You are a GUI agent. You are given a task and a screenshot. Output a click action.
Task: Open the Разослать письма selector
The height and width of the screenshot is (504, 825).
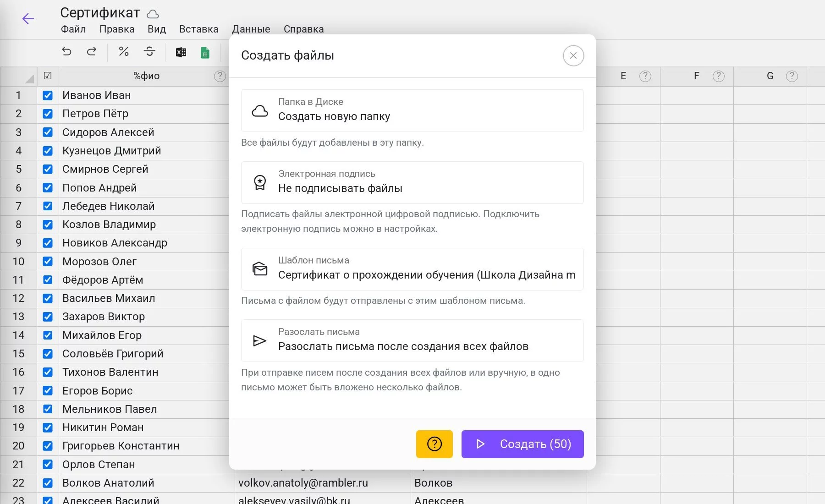412,340
